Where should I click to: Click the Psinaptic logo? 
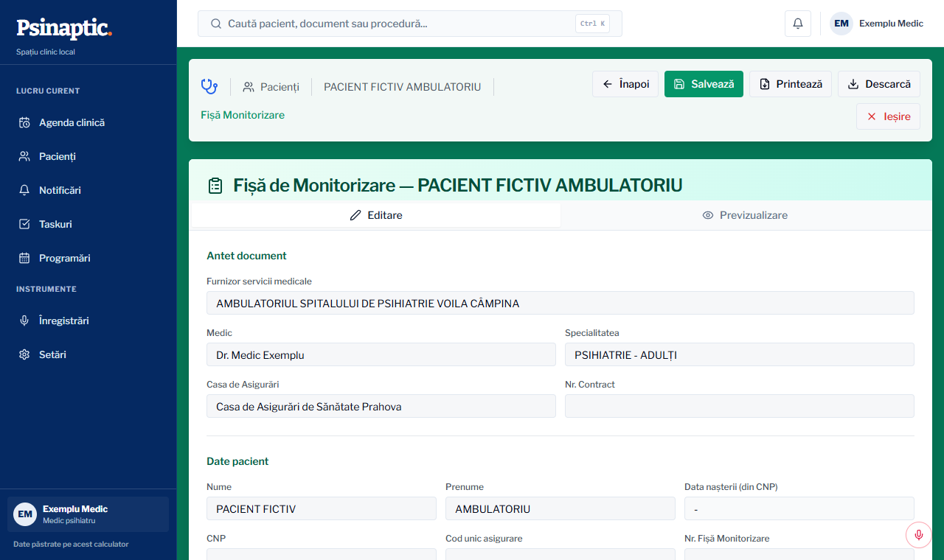pyautogui.click(x=64, y=29)
